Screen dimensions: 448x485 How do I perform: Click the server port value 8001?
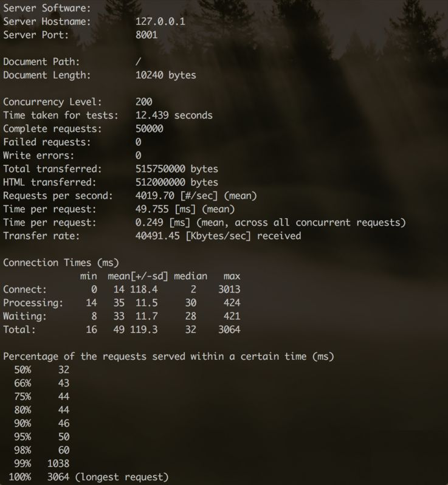(146, 35)
